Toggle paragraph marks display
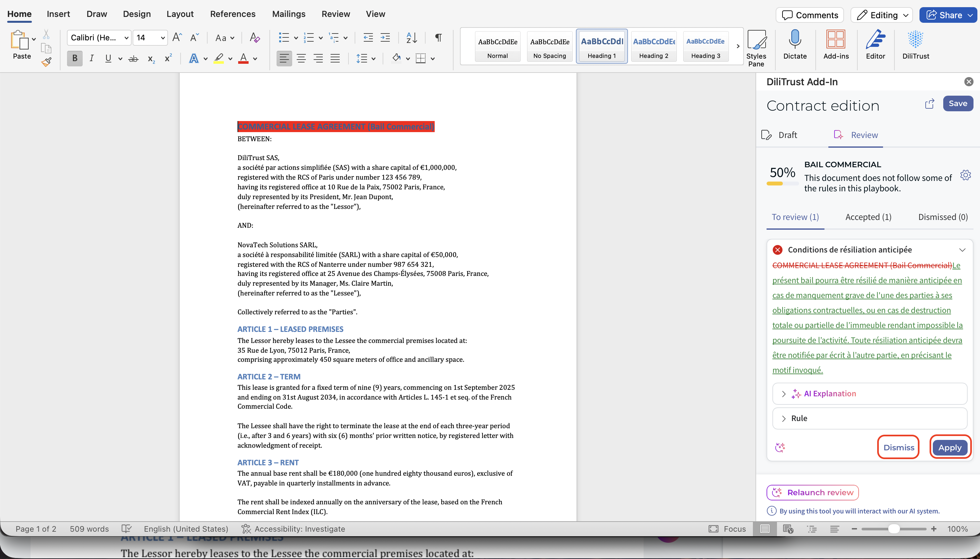This screenshot has width=980, height=559. click(x=438, y=38)
